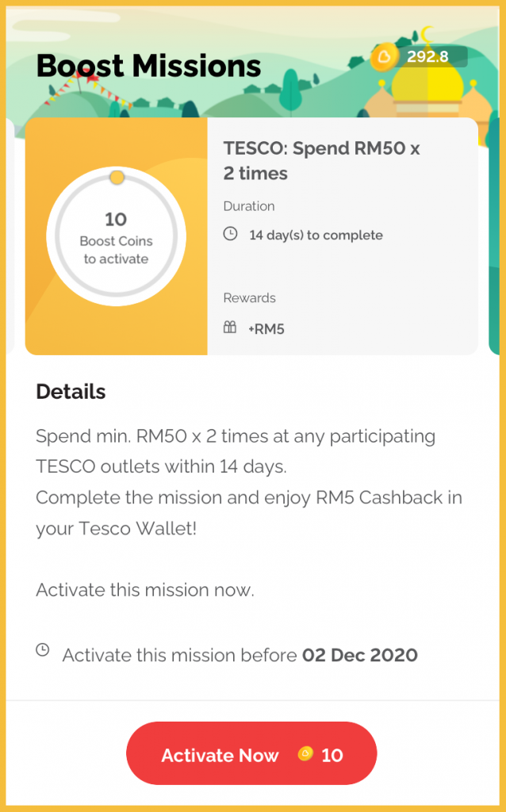The height and width of the screenshot is (812, 506).
Task: Select the "10 Boost Coins to activate" circle
Action: click(117, 238)
